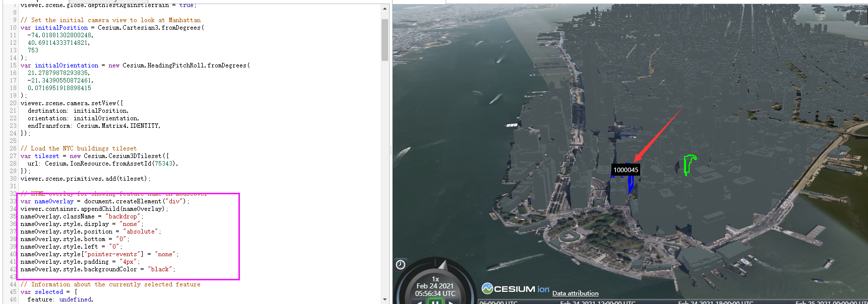Click the nameOverlay.className = "backdrop" line
Viewport: 868px width, 304px height.
click(82, 216)
